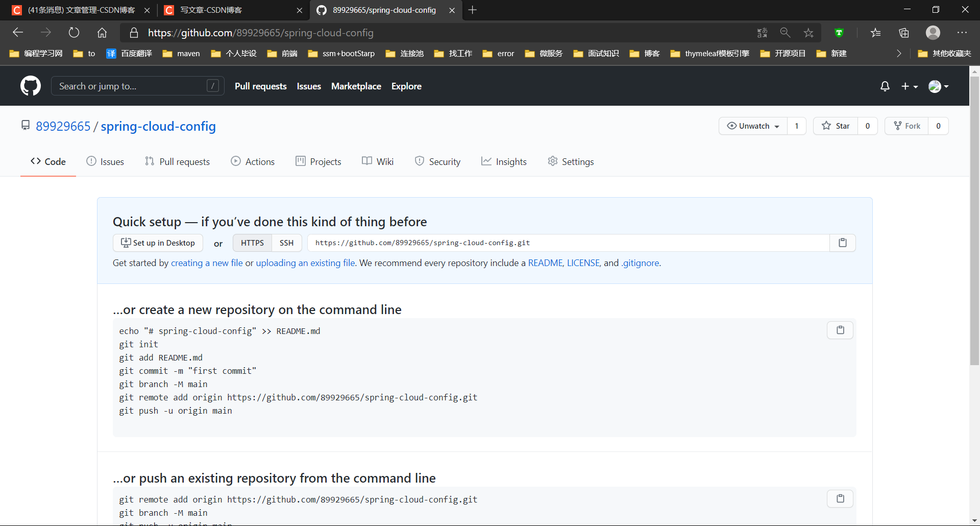Viewport: 980px width, 526px height.
Task: Open the 百度翻译 bookmark
Action: pos(129,53)
